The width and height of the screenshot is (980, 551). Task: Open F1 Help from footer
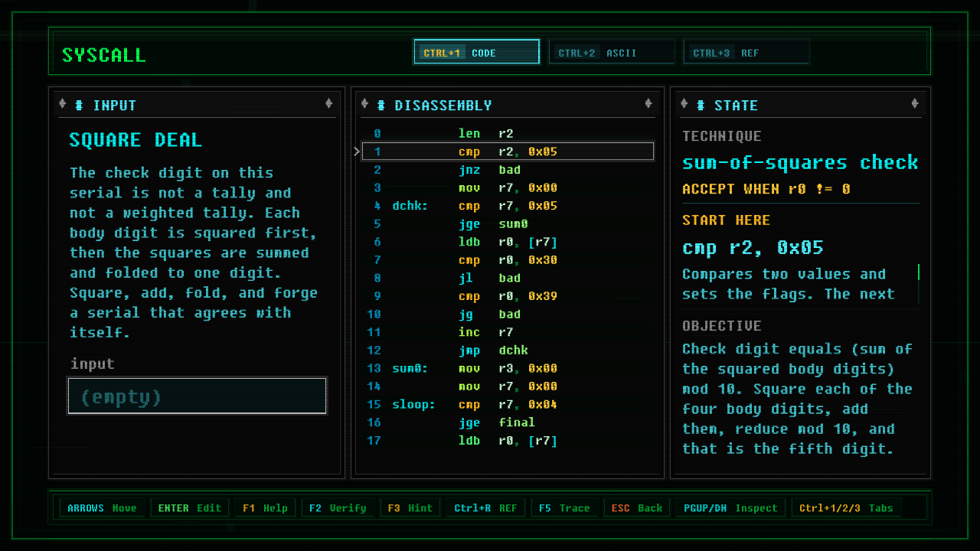[265, 507]
